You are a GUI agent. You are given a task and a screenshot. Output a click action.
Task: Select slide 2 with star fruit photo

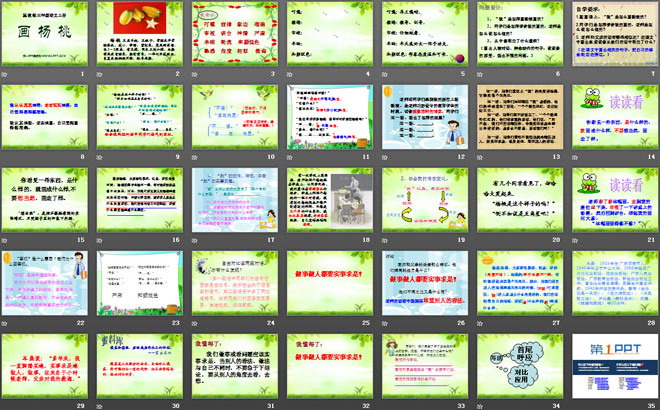(x=140, y=34)
